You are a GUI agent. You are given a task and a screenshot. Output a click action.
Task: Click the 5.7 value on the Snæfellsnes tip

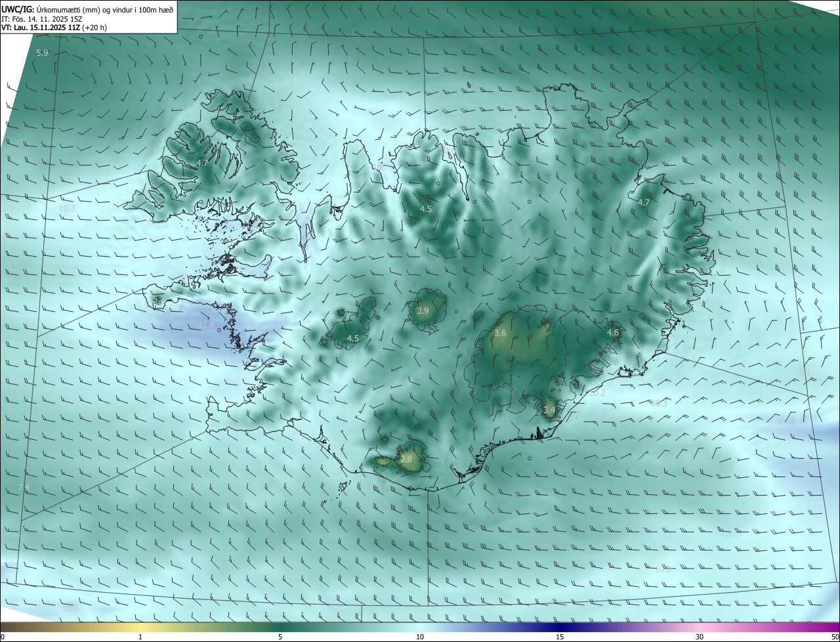(x=158, y=299)
